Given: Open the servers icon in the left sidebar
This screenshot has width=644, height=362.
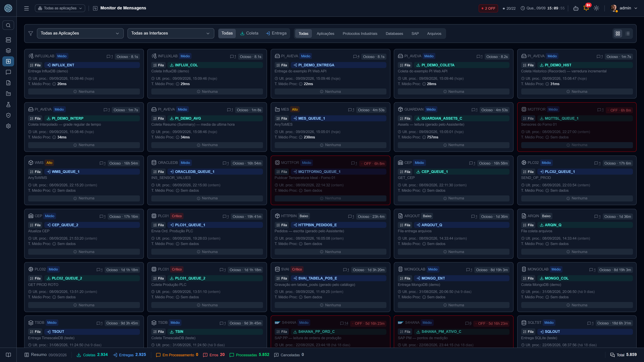Looking at the screenshot, I should tap(8, 40).
